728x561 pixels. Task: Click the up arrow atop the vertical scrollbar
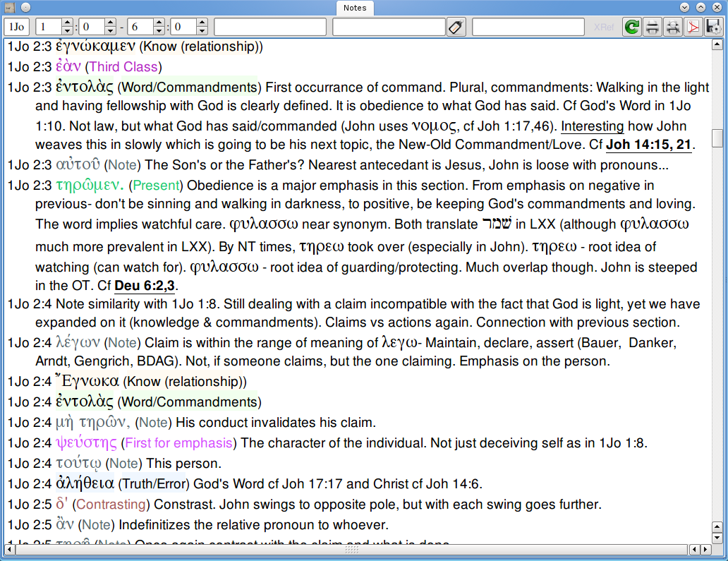[717, 44]
